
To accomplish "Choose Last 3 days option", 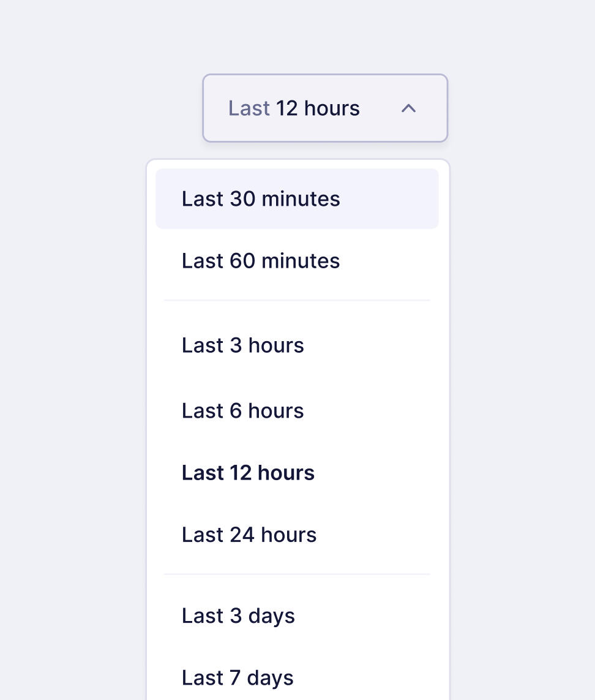I will click(x=297, y=616).
